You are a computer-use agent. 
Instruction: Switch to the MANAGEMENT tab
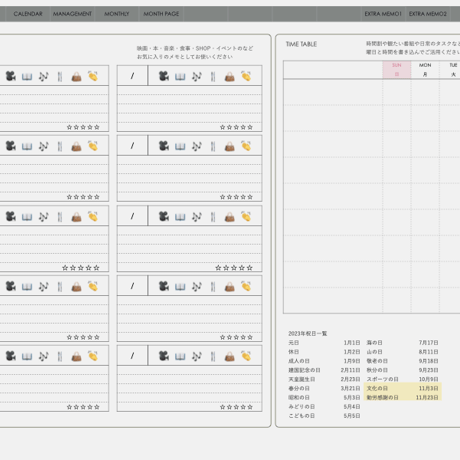[72, 14]
